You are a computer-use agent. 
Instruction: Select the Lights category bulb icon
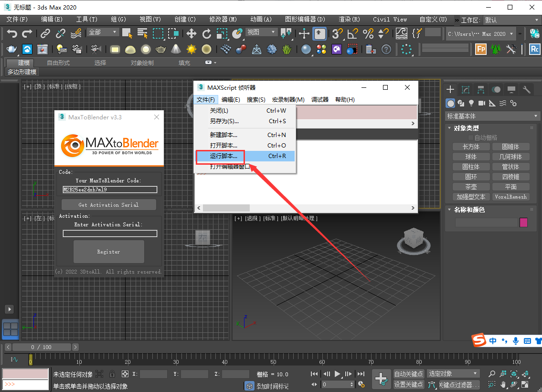(x=471, y=103)
